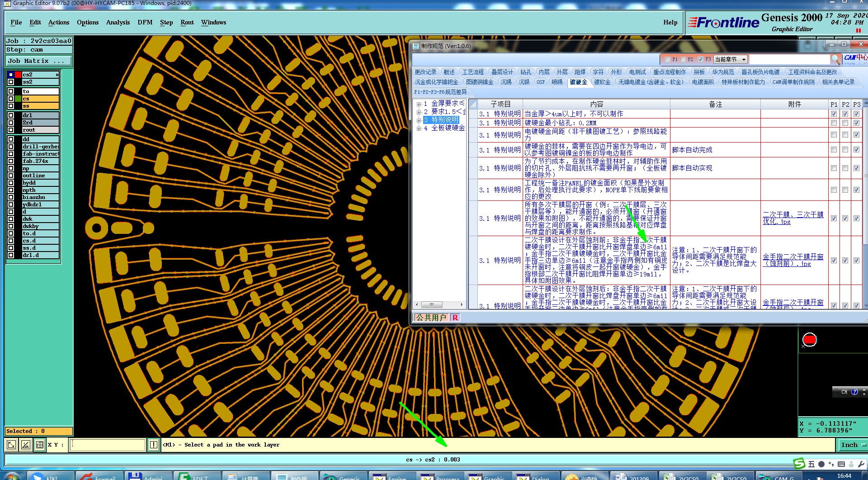Image resolution: width=868 pixels, height=480 pixels.
Task: Click the 公共用户 button
Action: pyautogui.click(x=431, y=317)
